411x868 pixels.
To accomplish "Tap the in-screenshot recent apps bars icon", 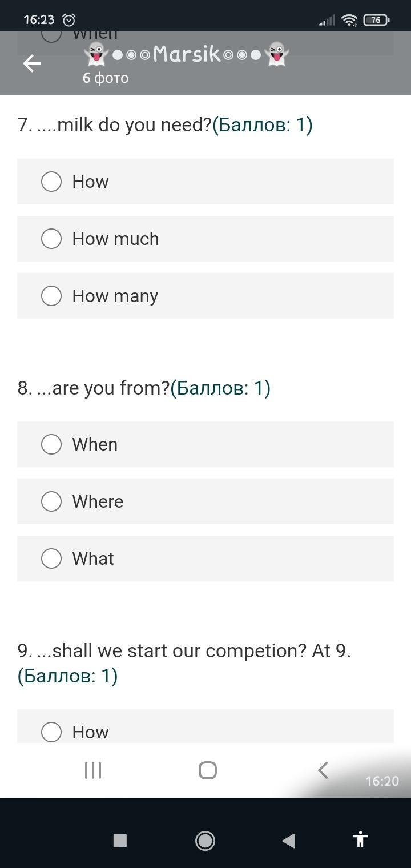I will pos(93,770).
